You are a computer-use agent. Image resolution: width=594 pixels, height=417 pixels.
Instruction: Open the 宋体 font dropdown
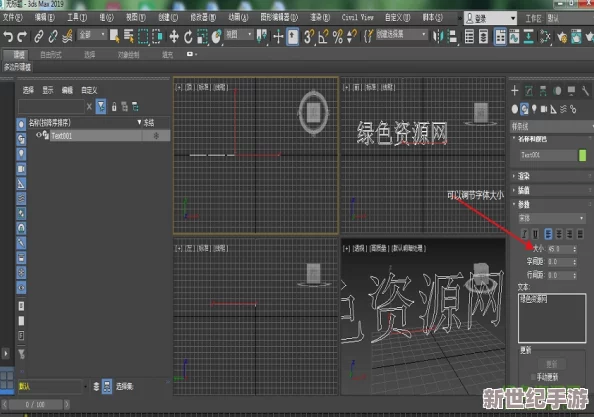[x=552, y=218]
